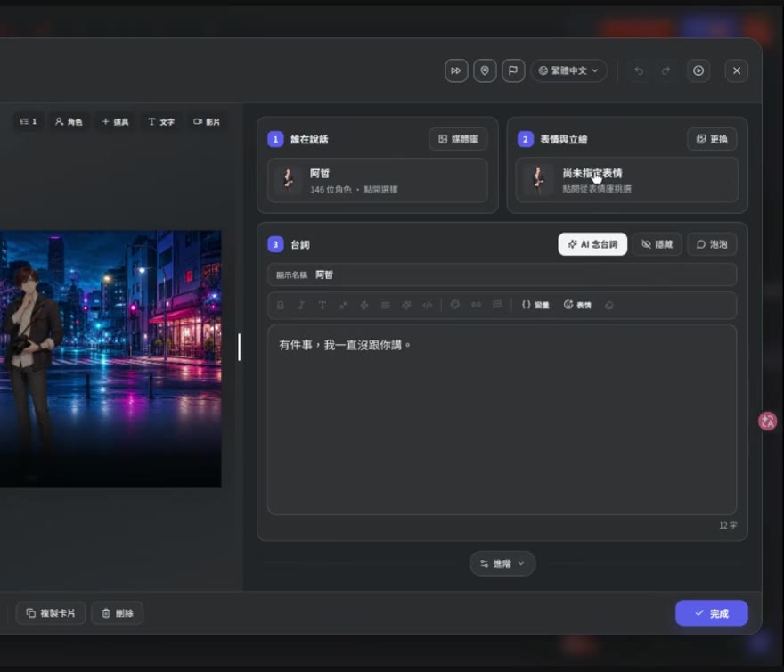Screen dimensions: 784x672
Task: Click the color palette icon
Action: 455,305
